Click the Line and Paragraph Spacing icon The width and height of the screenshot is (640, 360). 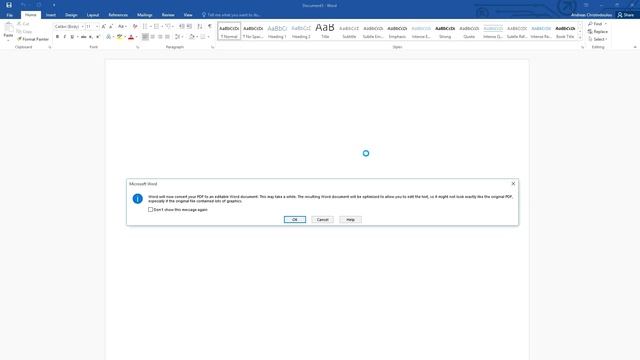[178, 37]
